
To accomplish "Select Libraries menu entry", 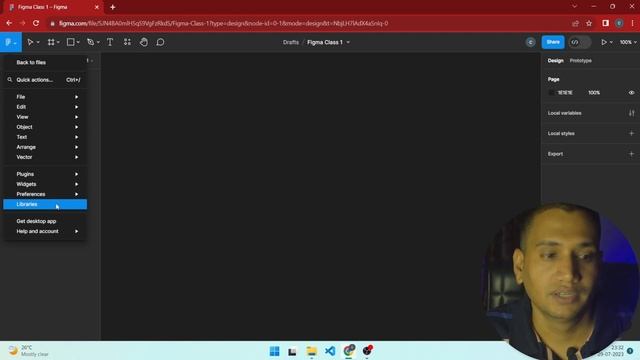I will [x=45, y=204].
